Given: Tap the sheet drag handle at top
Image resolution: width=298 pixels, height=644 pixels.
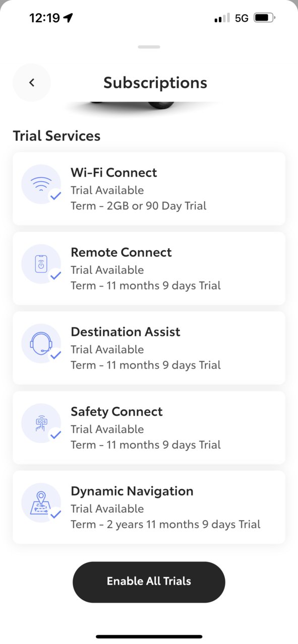Looking at the screenshot, I should point(149,47).
